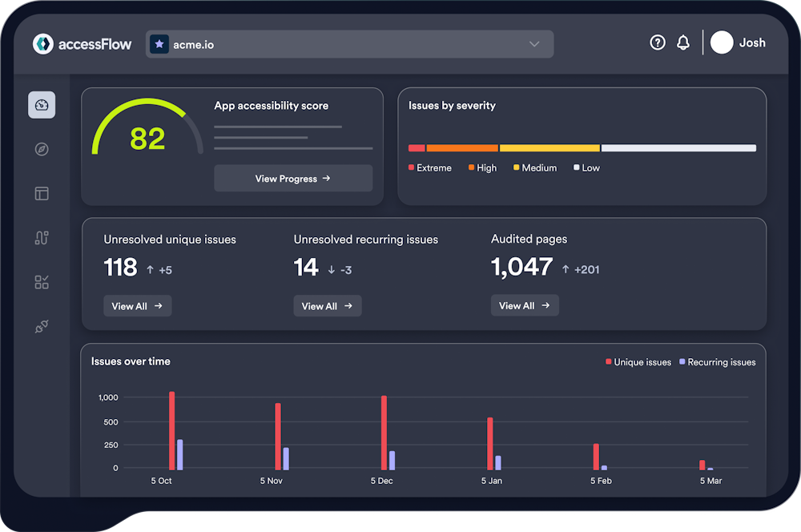Toggle the Unique issues chart legend
Viewport: 801px width, 532px height.
(x=638, y=362)
